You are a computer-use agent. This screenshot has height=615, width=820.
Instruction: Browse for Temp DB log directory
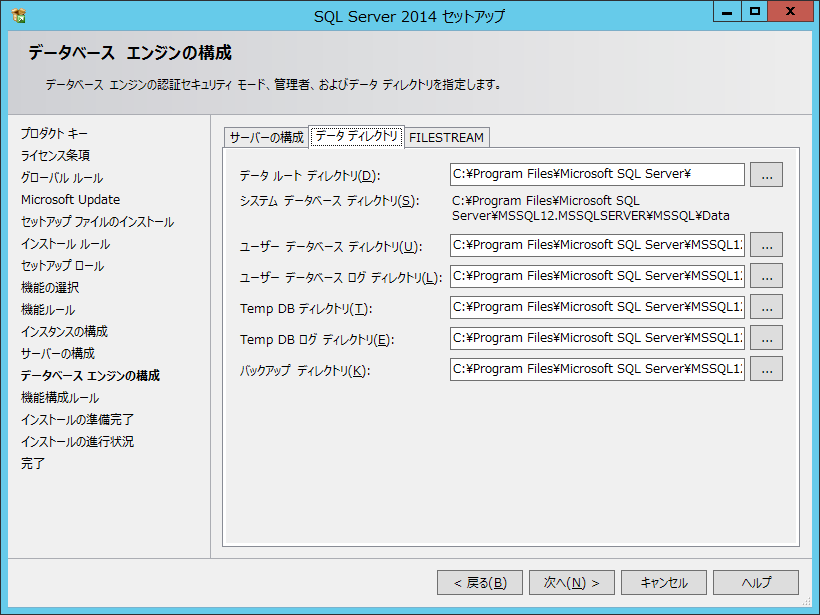pyautogui.click(x=766, y=338)
